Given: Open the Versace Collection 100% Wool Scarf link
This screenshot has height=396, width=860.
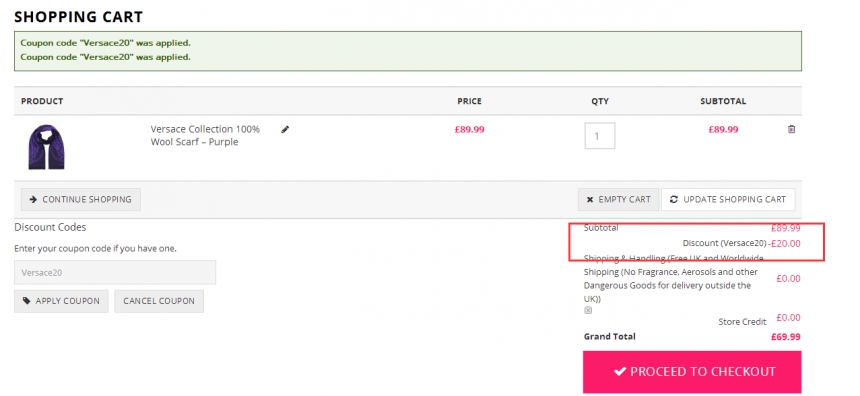Looking at the screenshot, I should pos(205,135).
